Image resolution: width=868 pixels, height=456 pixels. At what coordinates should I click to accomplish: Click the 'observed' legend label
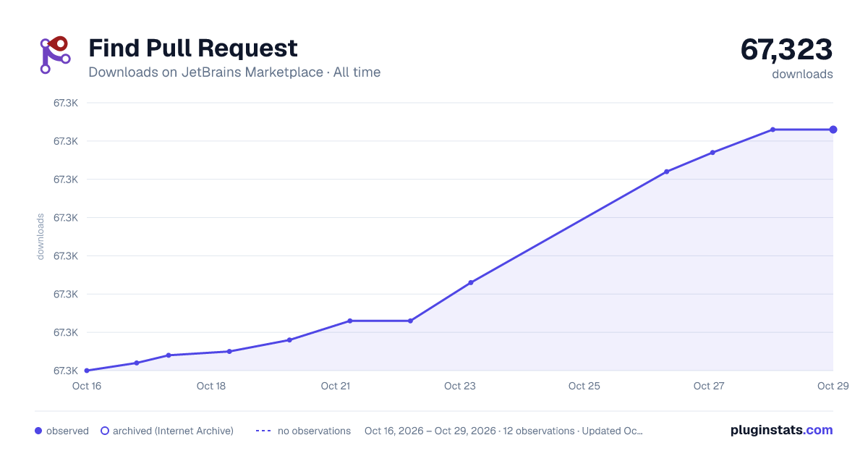pos(67,431)
